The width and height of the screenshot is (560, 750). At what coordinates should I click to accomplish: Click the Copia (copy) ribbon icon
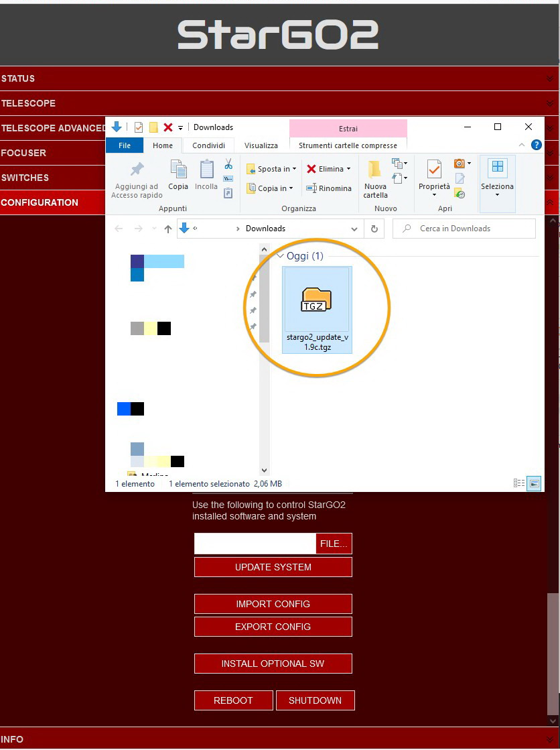[x=178, y=170]
